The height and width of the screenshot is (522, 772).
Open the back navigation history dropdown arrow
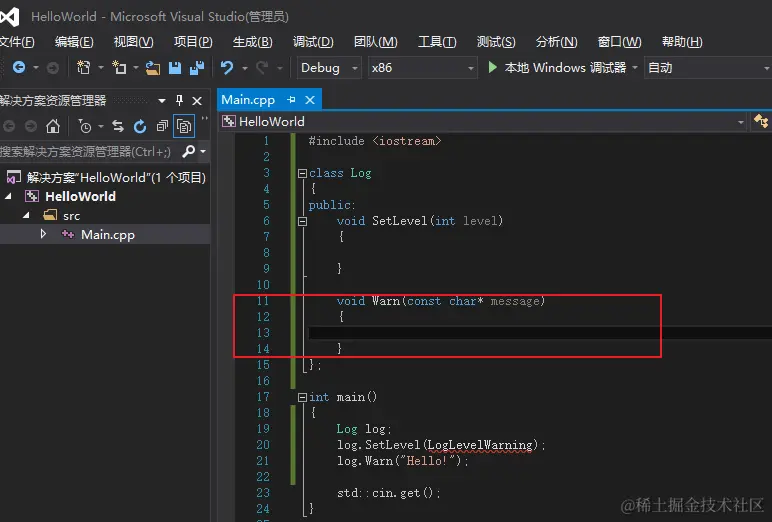click(x=36, y=67)
